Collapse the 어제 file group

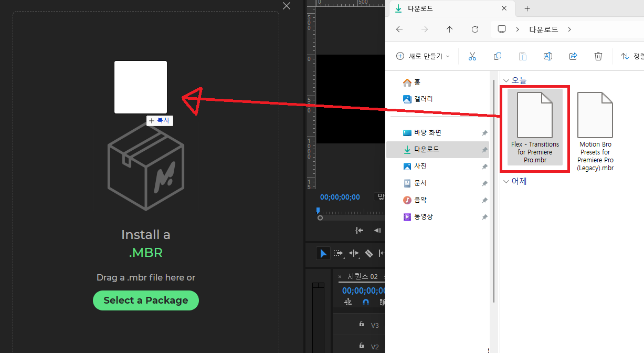pos(506,181)
